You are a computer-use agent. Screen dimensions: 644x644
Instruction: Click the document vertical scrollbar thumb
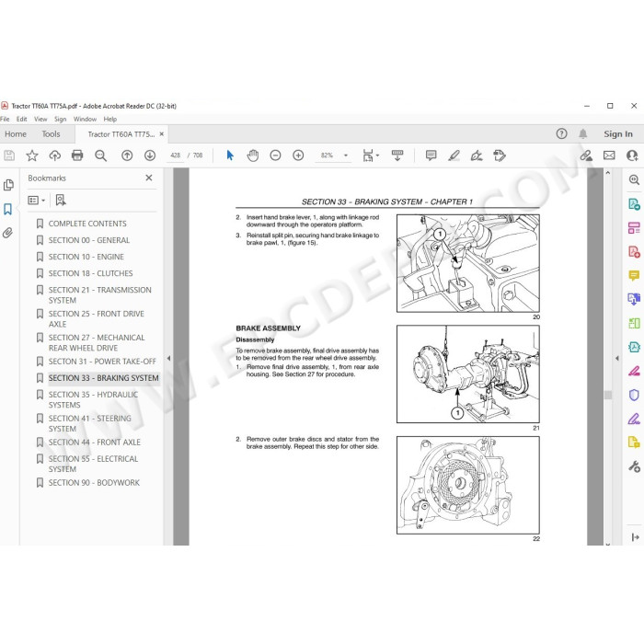(x=608, y=395)
